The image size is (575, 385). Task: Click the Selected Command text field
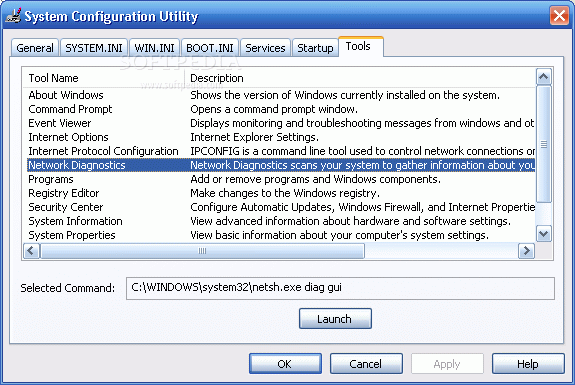340,288
